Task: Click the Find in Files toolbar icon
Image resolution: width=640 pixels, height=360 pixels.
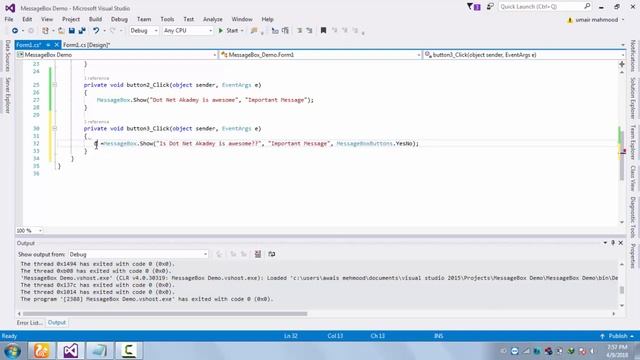Action: tap(254, 31)
